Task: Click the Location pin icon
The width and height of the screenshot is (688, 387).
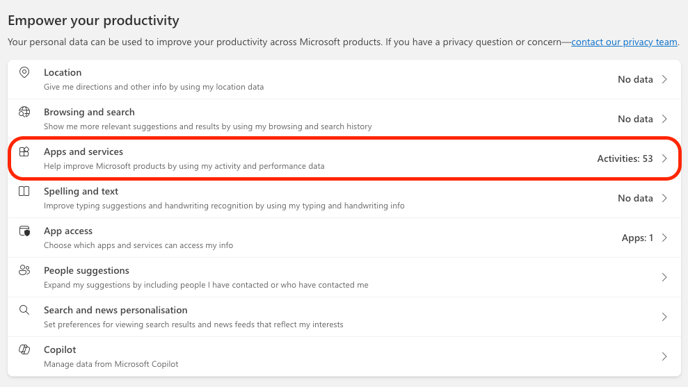Action: [x=24, y=72]
